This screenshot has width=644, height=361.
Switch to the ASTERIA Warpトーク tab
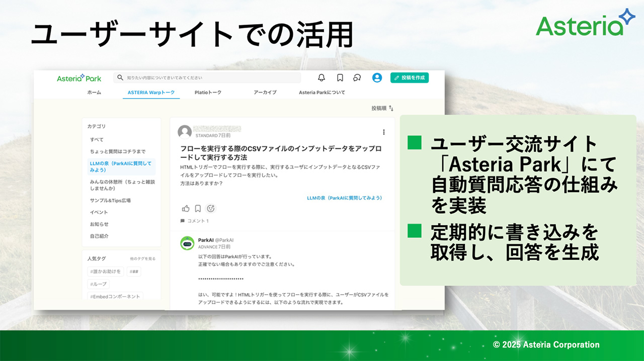coord(151,93)
